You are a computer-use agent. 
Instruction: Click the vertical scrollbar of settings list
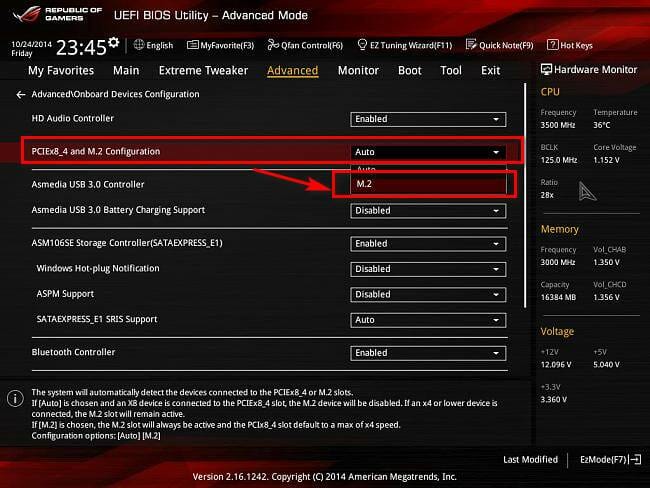(x=525, y=195)
